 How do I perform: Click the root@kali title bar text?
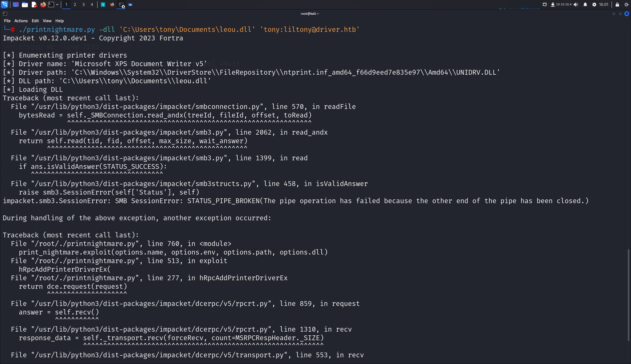tap(310, 14)
